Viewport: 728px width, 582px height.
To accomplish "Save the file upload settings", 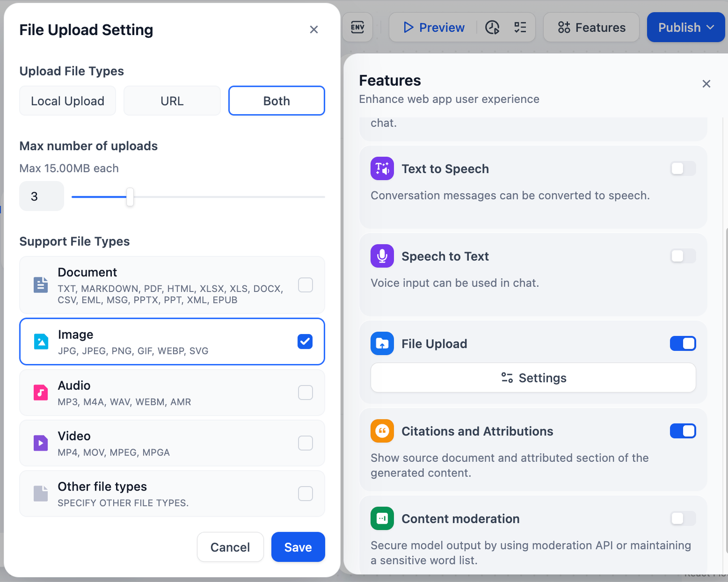I will pyautogui.click(x=298, y=547).
